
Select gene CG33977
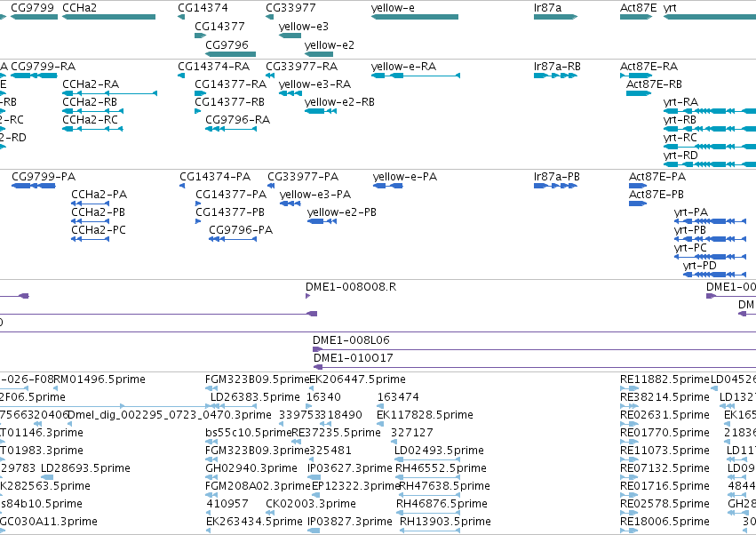click(x=269, y=17)
